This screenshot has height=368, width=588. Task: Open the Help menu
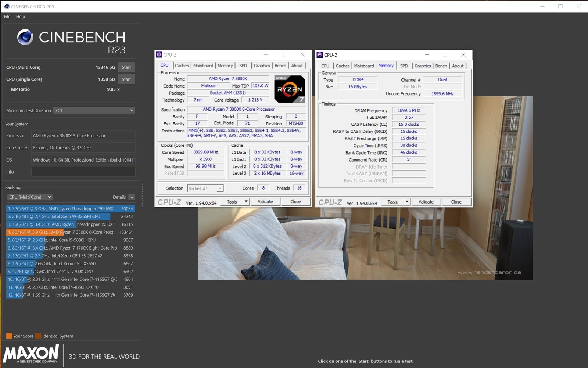click(x=21, y=17)
